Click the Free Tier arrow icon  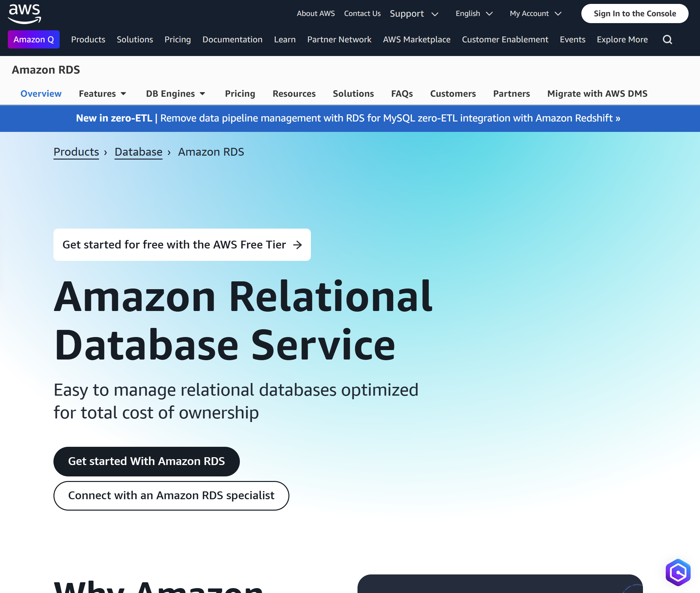297,245
